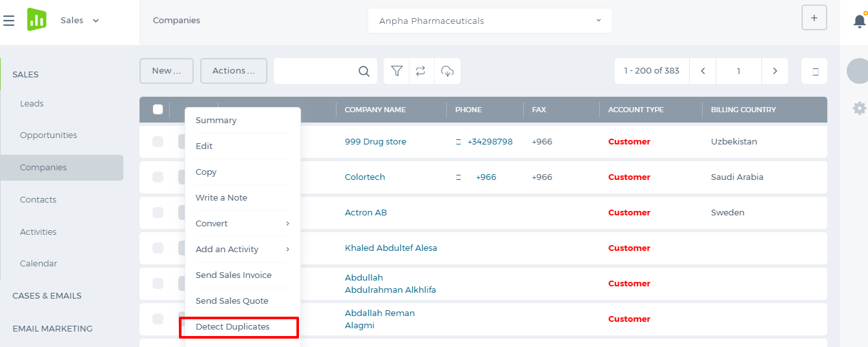Toggle the select-all checkbox in table header
Viewport: 868px width, 347px height.
tap(158, 109)
